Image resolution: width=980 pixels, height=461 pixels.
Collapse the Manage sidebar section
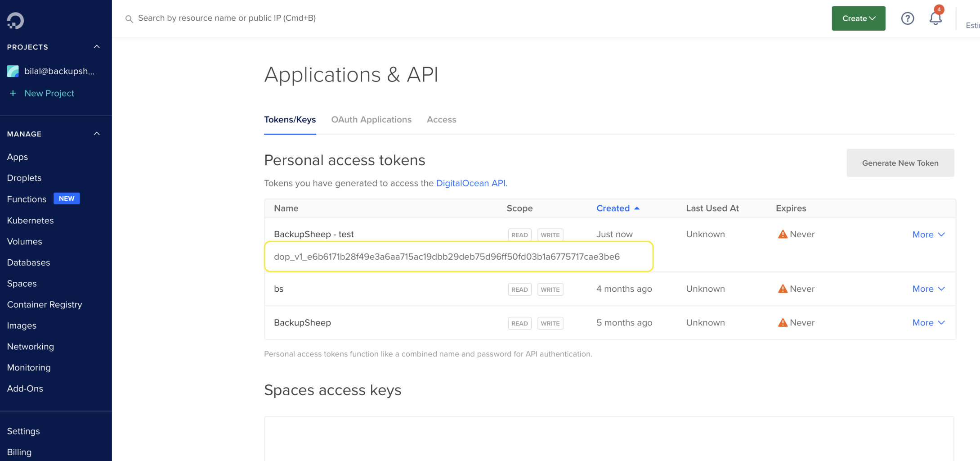97,134
